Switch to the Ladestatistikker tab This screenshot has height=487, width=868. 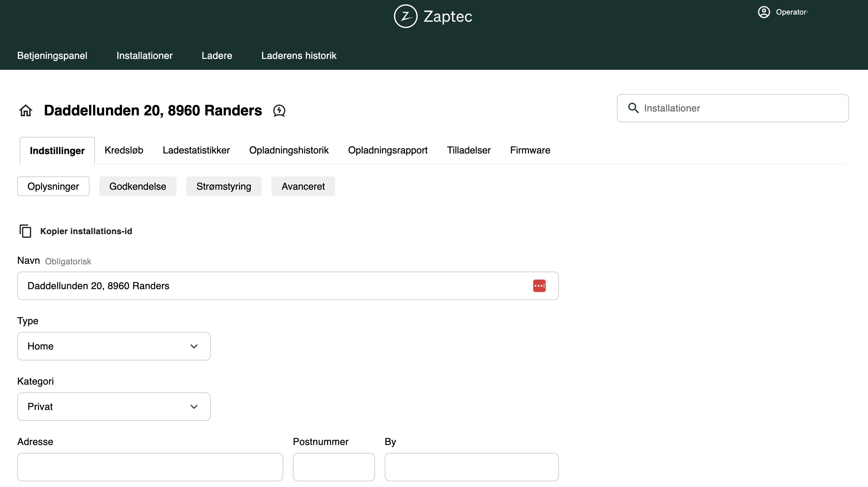click(x=196, y=150)
